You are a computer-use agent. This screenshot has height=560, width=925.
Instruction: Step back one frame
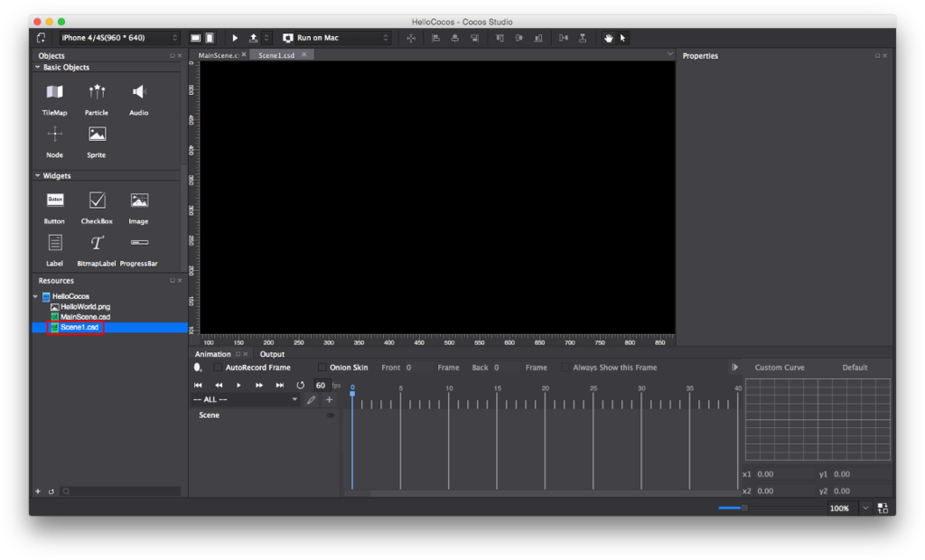point(219,386)
